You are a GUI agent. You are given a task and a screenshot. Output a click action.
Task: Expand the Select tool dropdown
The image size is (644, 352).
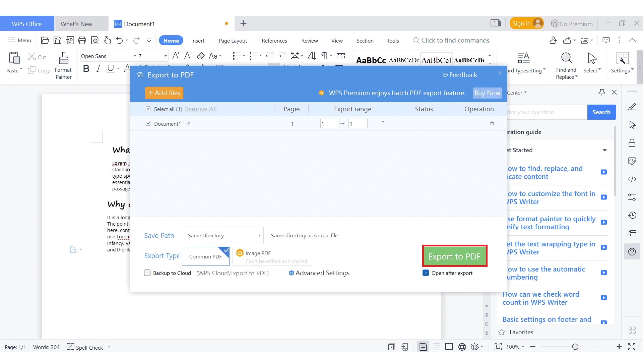600,69
